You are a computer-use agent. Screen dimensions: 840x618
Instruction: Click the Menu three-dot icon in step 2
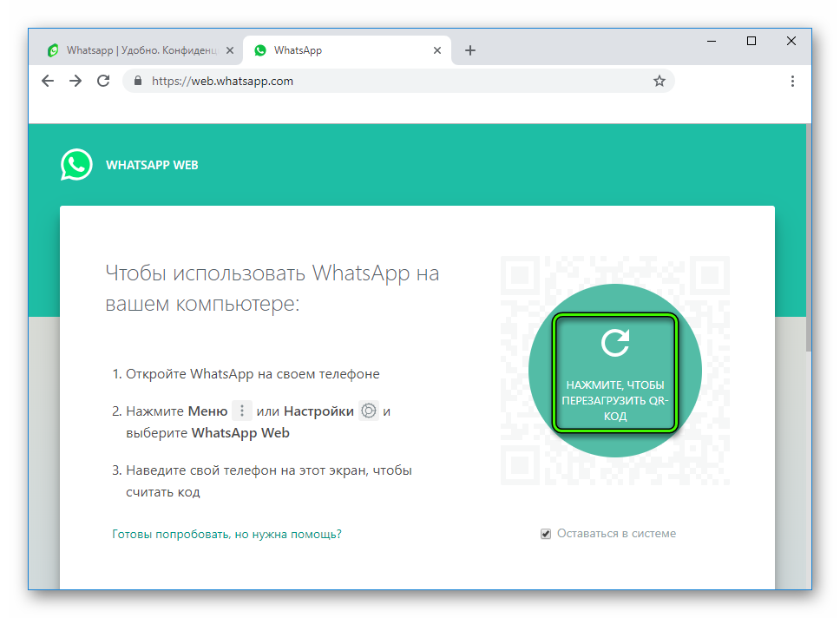pos(241,411)
